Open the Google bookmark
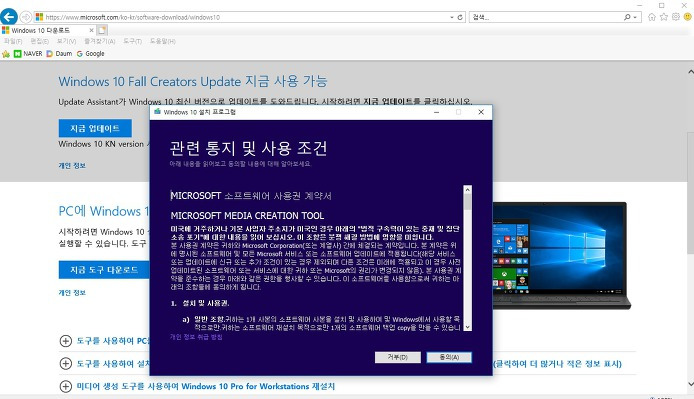694x399 pixels. (x=90, y=54)
